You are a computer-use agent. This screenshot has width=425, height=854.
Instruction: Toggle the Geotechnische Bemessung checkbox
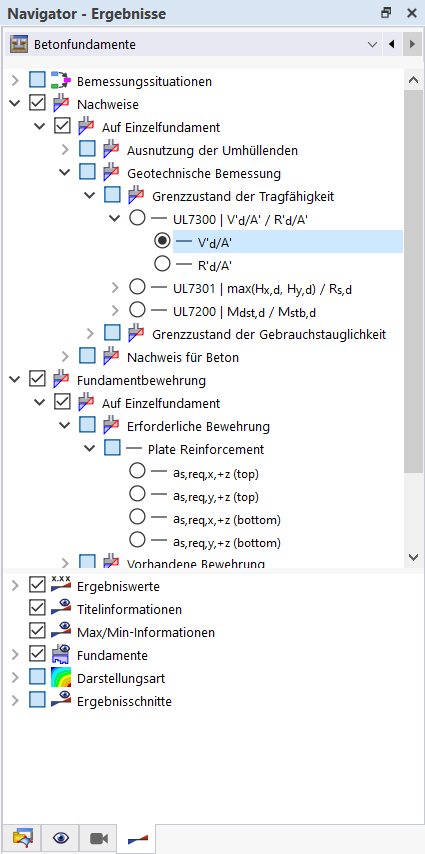pyautogui.click(x=87, y=173)
